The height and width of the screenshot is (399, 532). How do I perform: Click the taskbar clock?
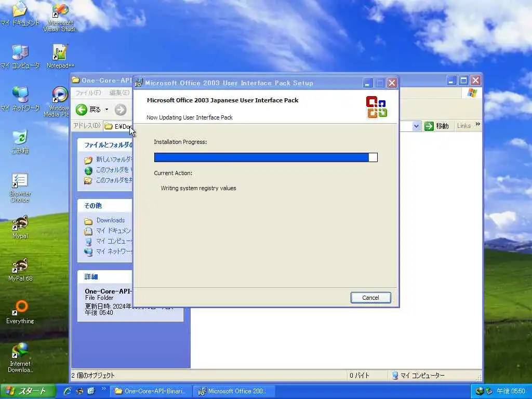511,391
